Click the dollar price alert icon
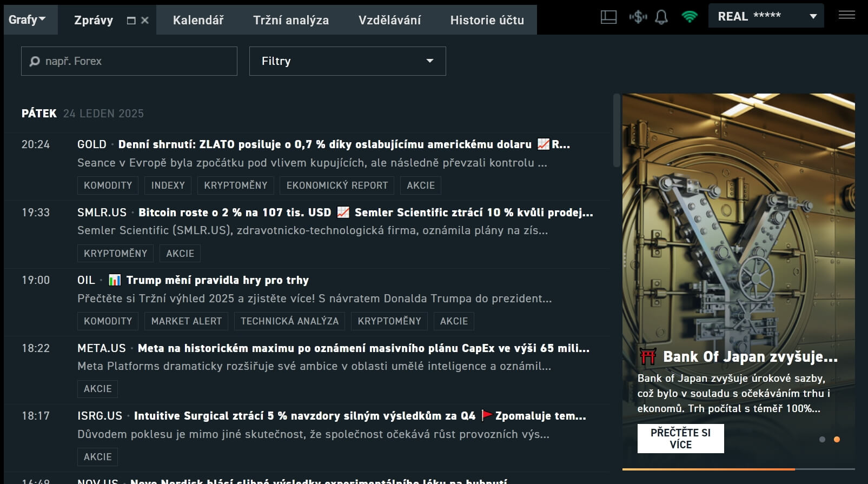868x484 pixels. click(x=638, y=17)
